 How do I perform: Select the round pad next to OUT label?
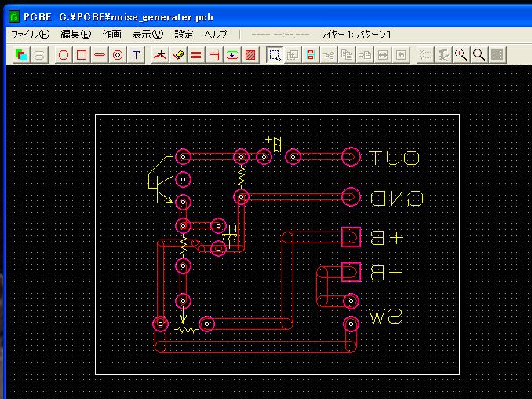tap(351, 157)
